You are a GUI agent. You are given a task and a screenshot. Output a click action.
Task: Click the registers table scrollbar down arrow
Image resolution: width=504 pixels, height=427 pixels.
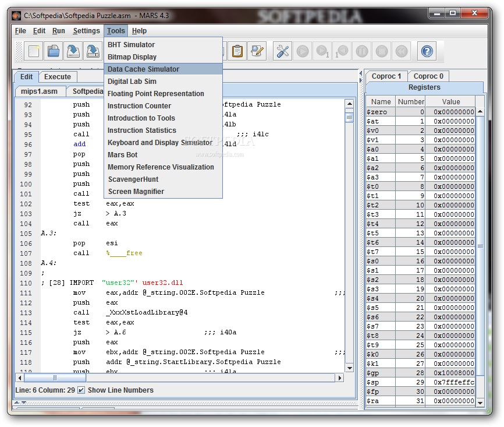480,403
